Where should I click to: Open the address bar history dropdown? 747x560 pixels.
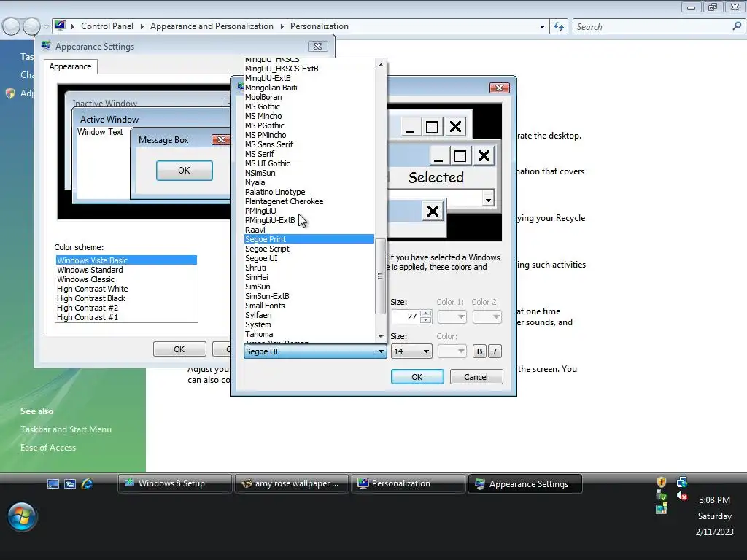point(542,27)
